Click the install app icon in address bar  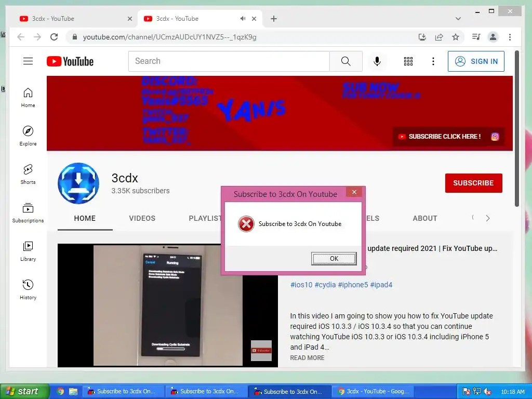click(x=422, y=37)
